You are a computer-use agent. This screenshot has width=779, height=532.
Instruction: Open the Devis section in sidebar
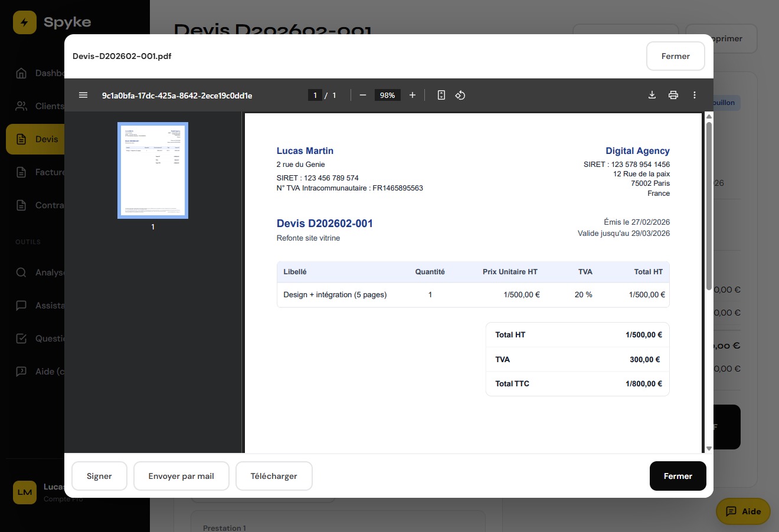tap(35, 139)
